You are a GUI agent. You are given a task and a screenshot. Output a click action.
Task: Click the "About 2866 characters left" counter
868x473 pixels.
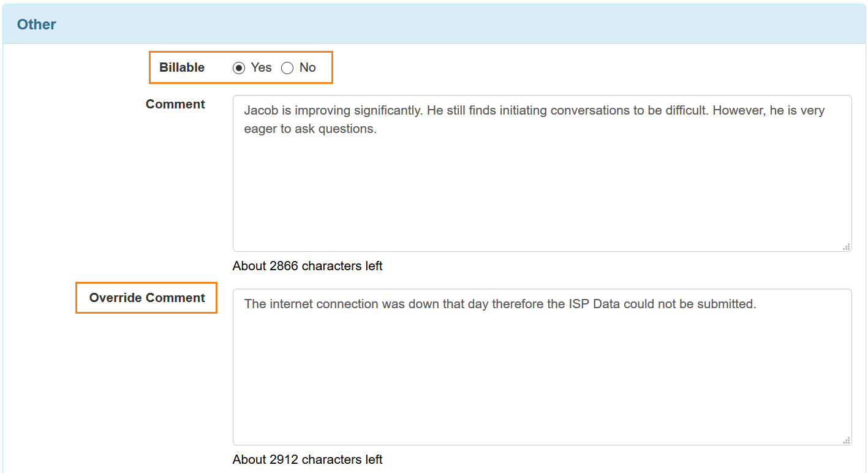click(308, 266)
